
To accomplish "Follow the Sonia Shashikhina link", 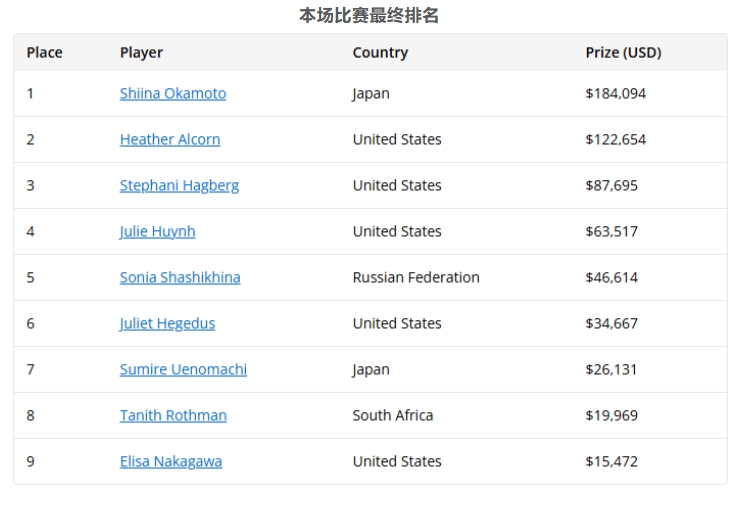I will pyautogui.click(x=180, y=277).
